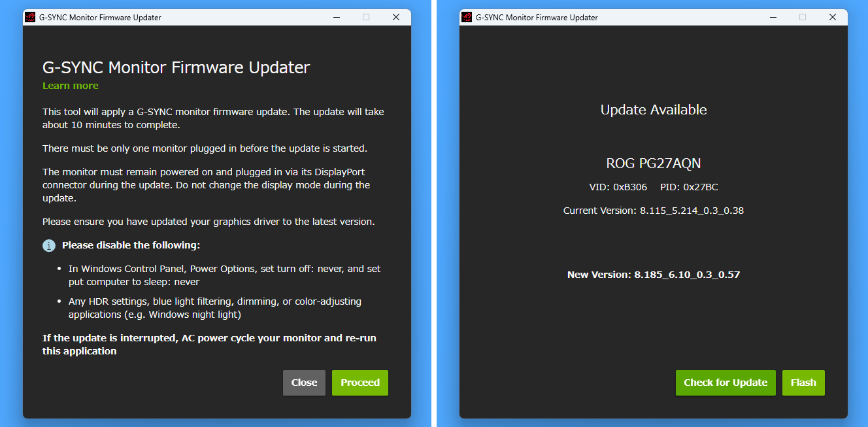Click the large 'G-SYNC Monitor Firmware Updater' heading
This screenshot has height=427, width=868.
pyautogui.click(x=176, y=67)
